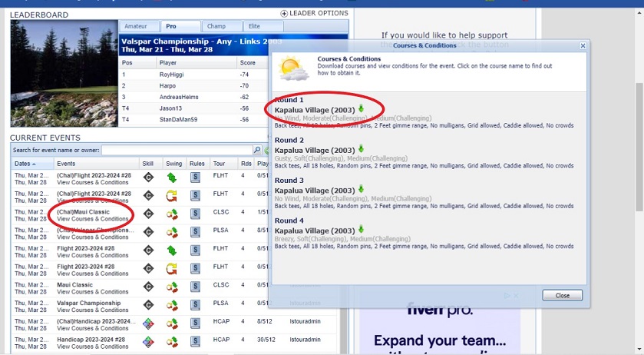View Courses & Conditions for Valspar Championship
Viewport: 644px width, 355px height.
[x=92, y=310]
